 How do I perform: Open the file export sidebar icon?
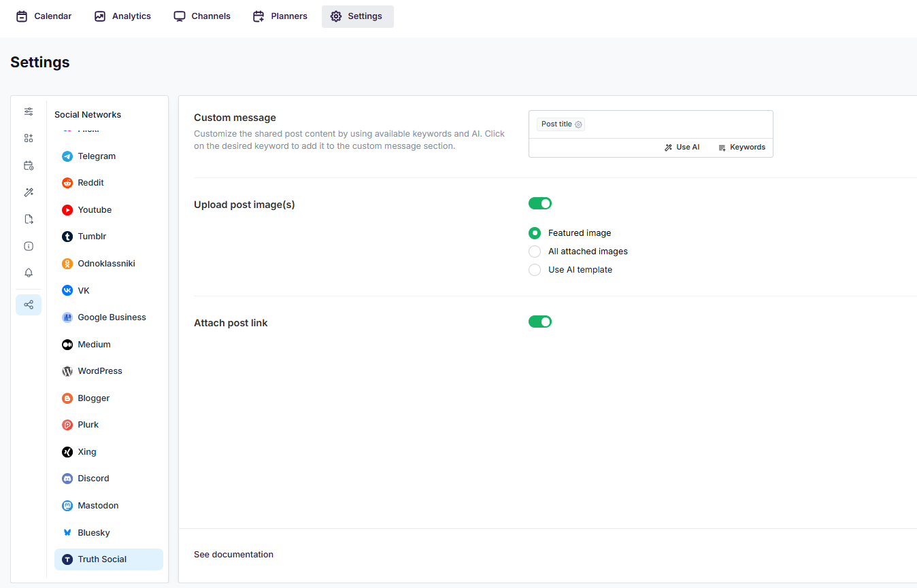(x=29, y=219)
